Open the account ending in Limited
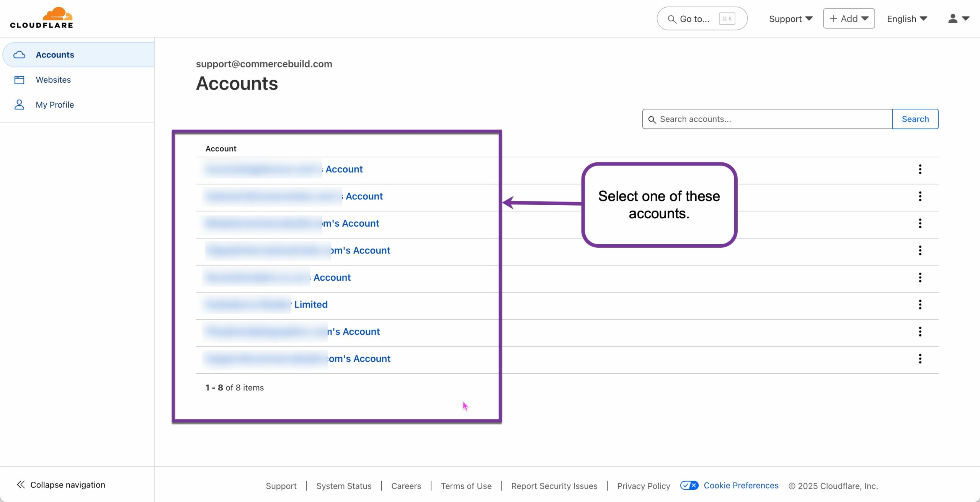 [310, 304]
